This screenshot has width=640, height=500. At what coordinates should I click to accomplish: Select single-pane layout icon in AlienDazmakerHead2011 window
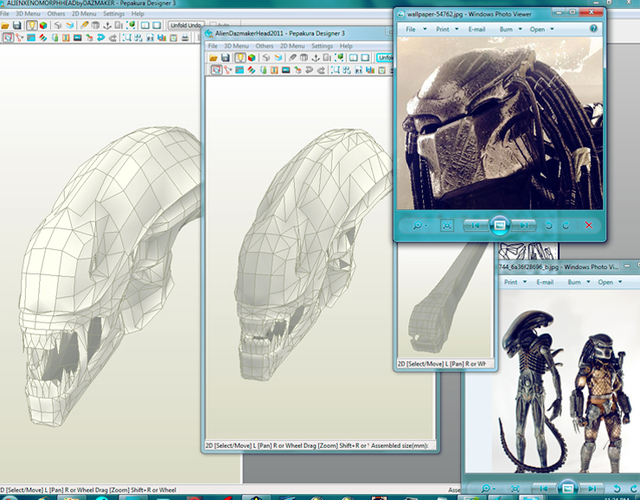click(365, 58)
